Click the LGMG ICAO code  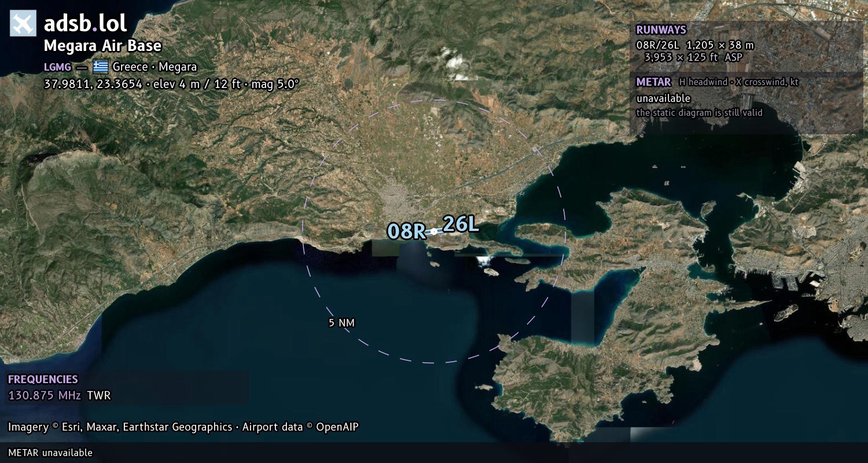tap(57, 67)
